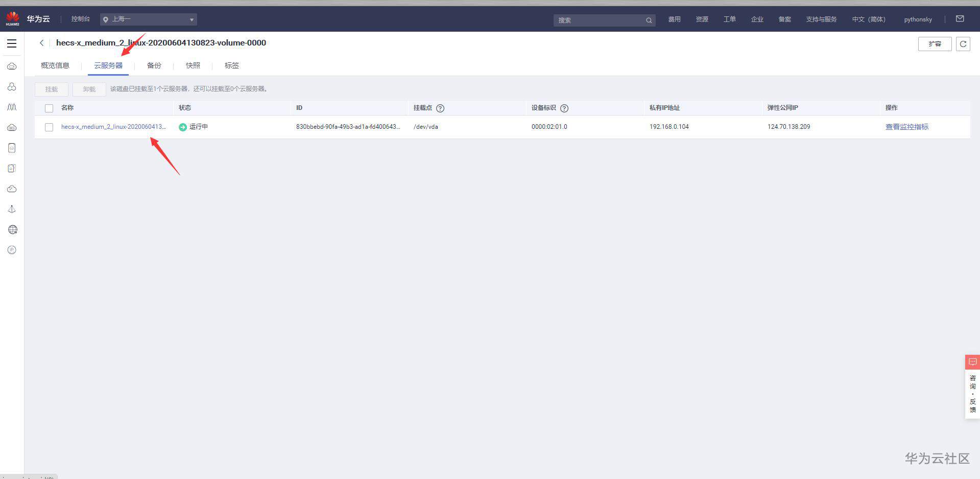Image resolution: width=980 pixels, height=479 pixels.
Task: Open the pythonsky account menu
Action: click(x=918, y=19)
